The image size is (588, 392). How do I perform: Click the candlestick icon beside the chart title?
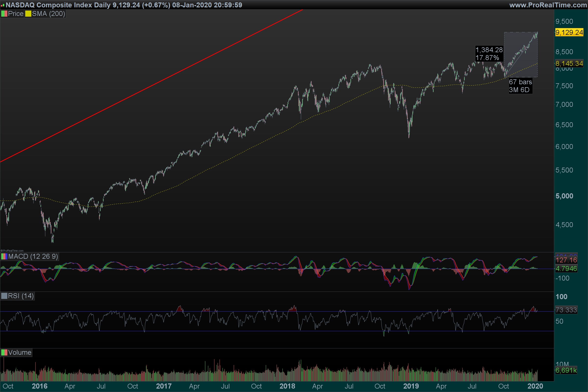click(2, 5)
